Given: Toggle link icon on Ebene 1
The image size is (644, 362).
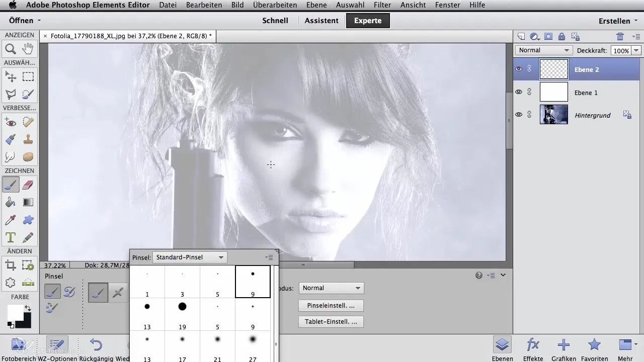Looking at the screenshot, I should coord(529,92).
